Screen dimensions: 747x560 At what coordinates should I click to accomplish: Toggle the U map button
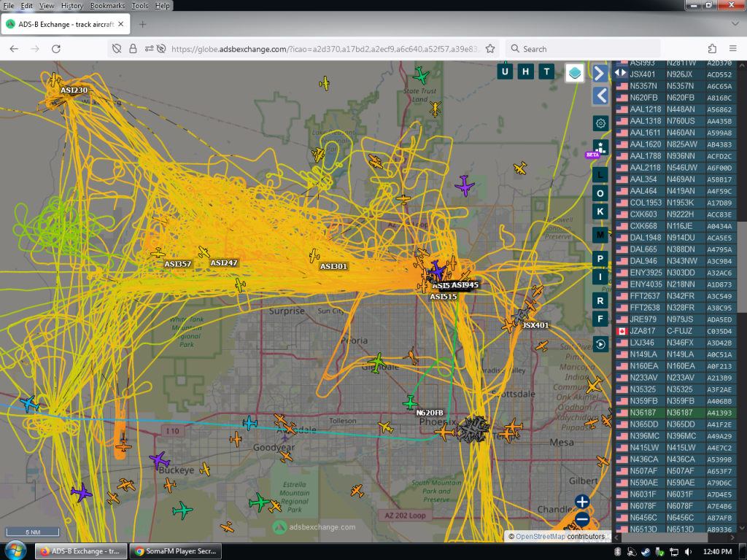click(505, 71)
